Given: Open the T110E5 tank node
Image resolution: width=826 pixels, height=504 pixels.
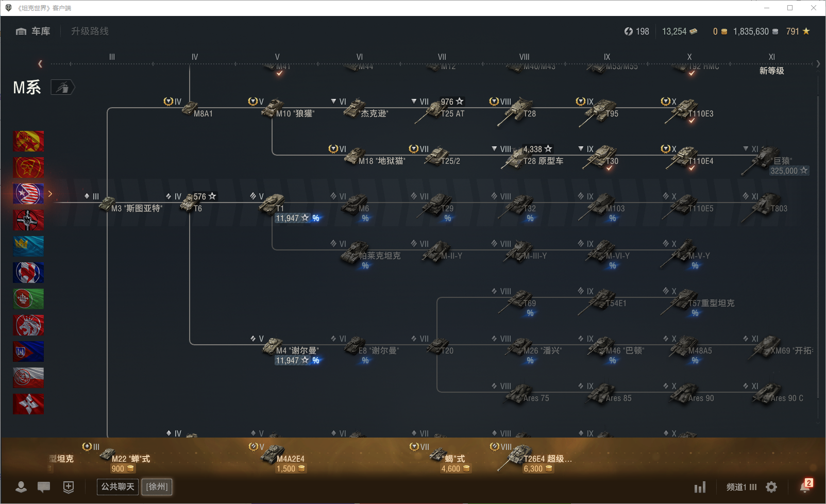Looking at the screenshot, I should [689, 205].
